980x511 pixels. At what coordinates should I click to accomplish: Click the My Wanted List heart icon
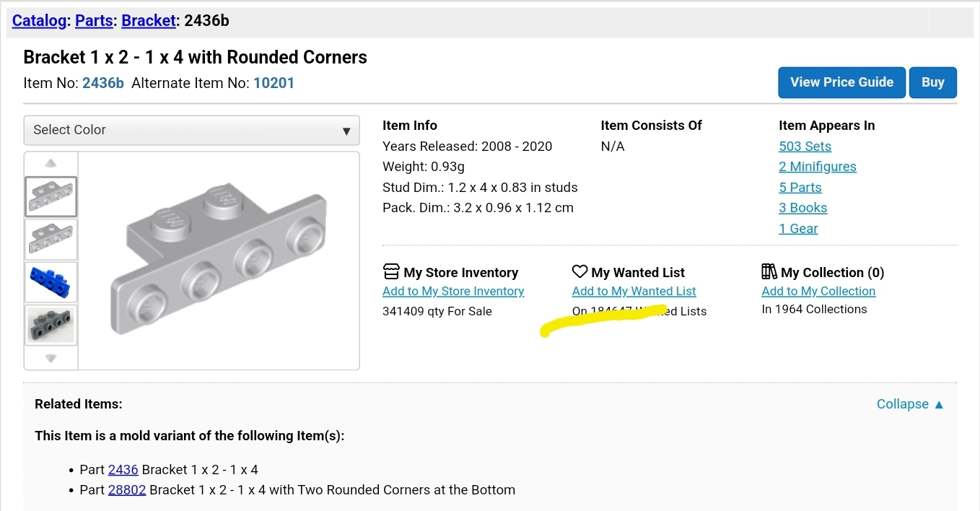(579, 272)
